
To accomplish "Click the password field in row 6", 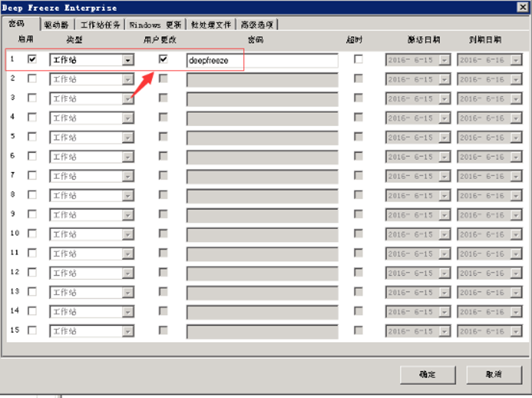I will (x=262, y=157).
